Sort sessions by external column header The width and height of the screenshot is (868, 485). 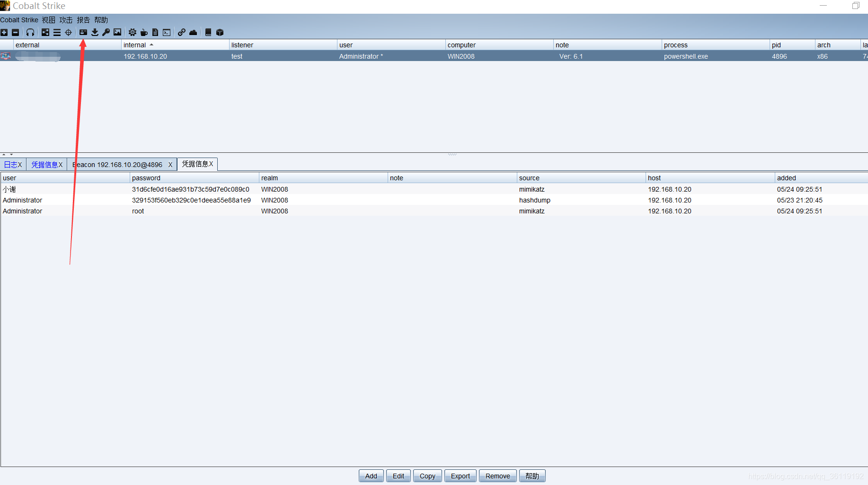click(x=68, y=45)
